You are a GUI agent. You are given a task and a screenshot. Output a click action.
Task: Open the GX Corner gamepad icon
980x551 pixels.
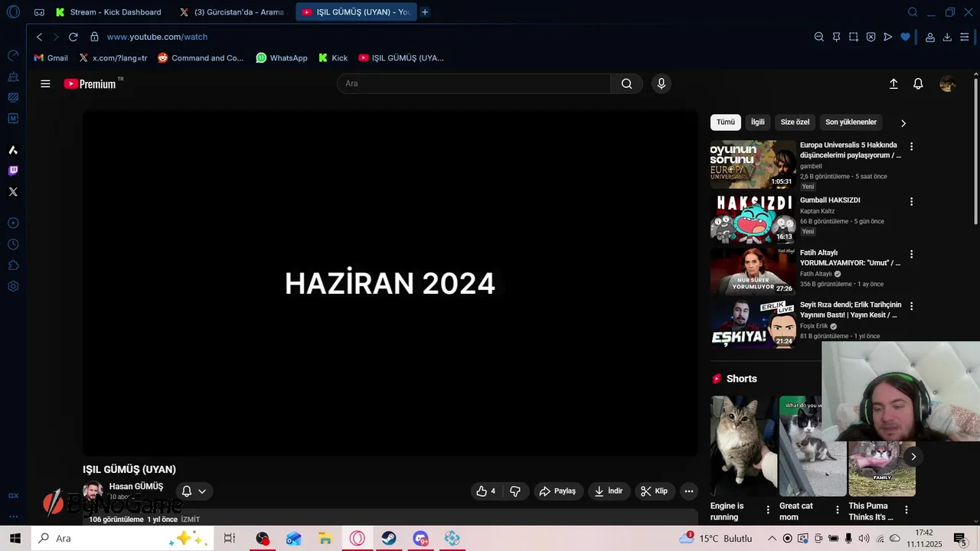pyautogui.click(x=39, y=12)
